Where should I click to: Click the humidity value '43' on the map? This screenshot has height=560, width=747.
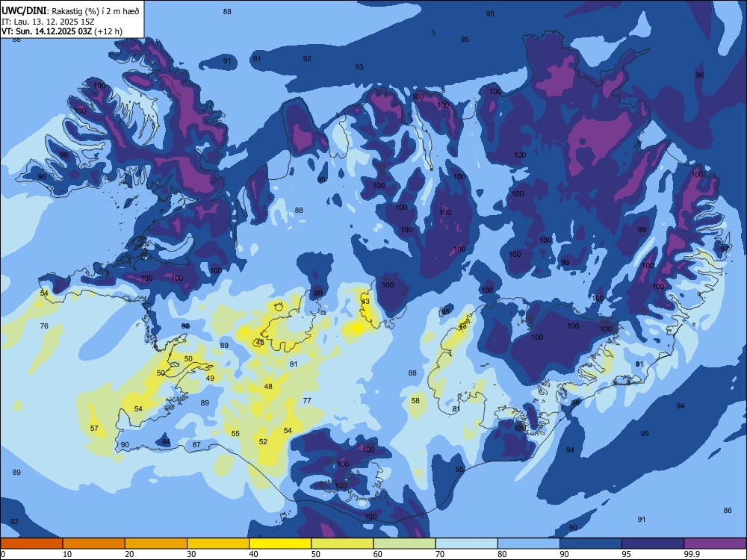click(x=365, y=302)
